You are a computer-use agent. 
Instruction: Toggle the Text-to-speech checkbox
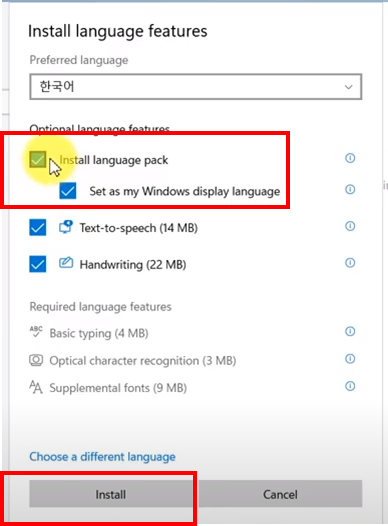38,227
